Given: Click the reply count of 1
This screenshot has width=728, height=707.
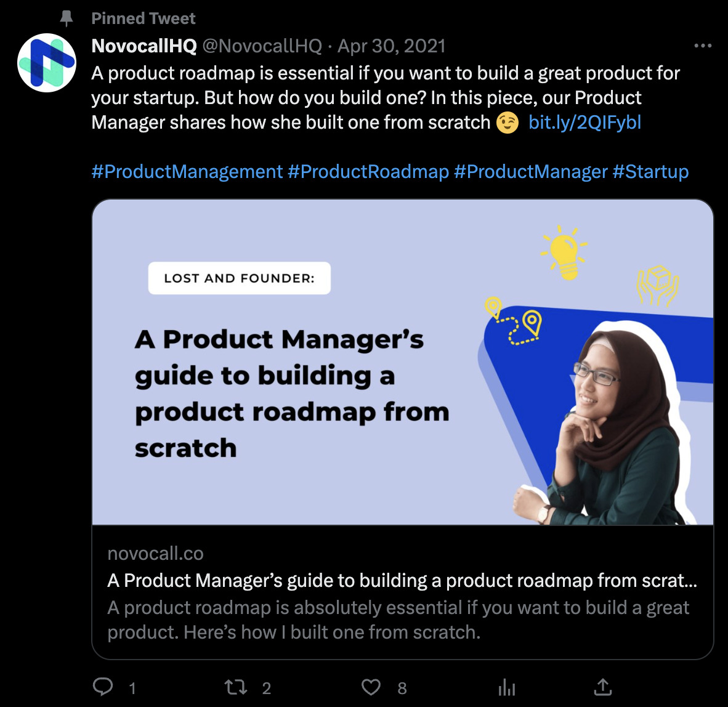Looking at the screenshot, I should point(133,689).
